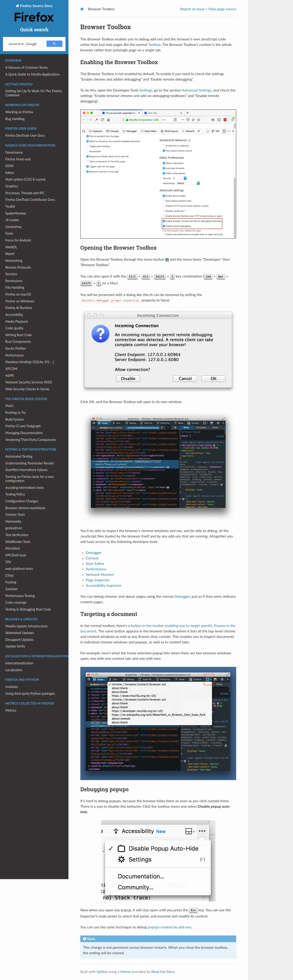Viewport: 293px width, 980px height.
Task: Uncheck the Enable Source Maps checkbox
Action: [x=164, y=196]
